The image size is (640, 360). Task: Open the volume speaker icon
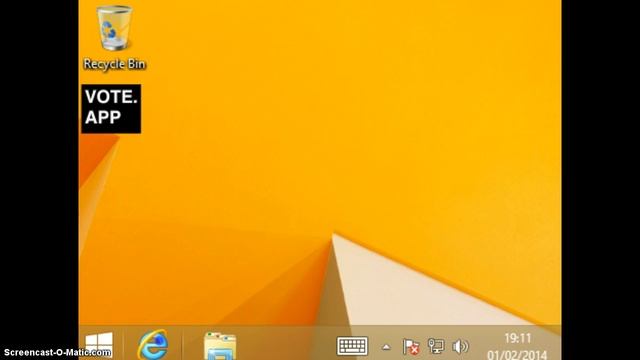pyautogui.click(x=460, y=347)
